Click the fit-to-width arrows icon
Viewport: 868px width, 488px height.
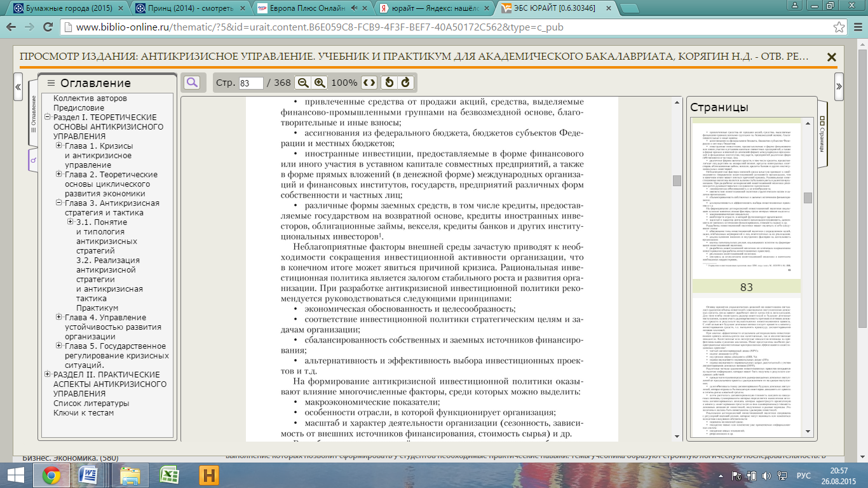(369, 83)
